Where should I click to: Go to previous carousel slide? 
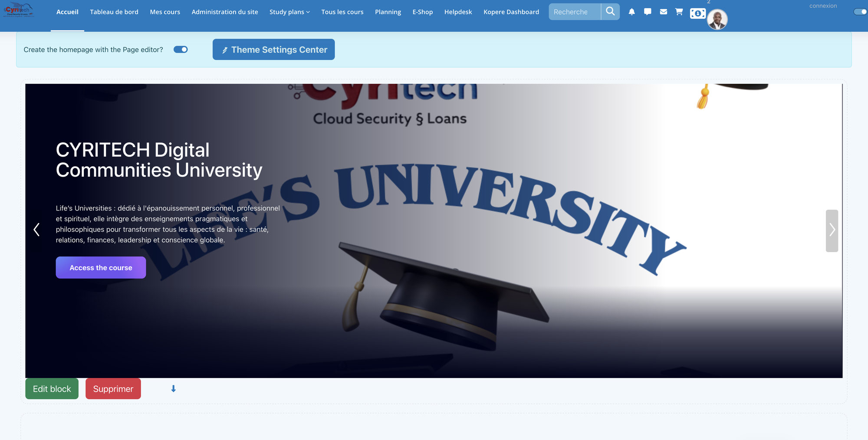[36, 230]
